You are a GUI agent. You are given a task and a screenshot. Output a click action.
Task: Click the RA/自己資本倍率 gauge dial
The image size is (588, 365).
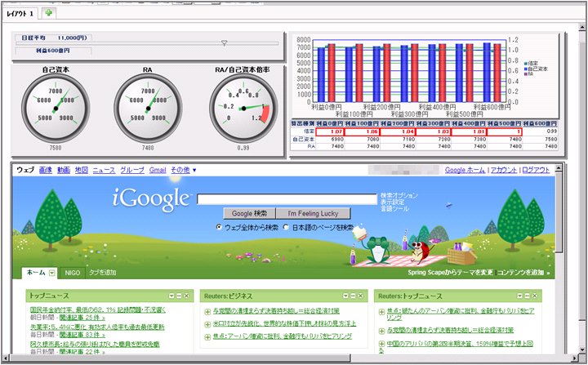tap(243, 109)
